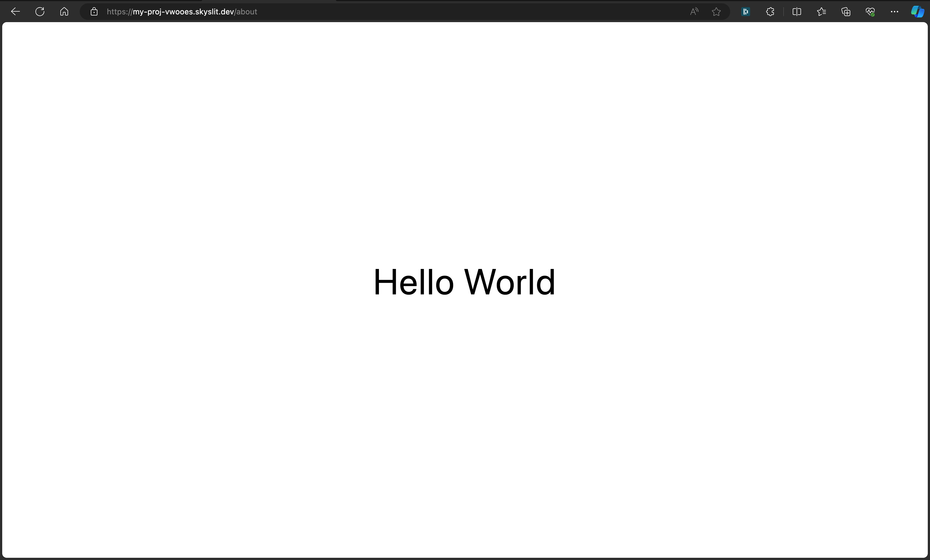Go back to the previous page
This screenshot has width=930, height=560.
(15, 12)
